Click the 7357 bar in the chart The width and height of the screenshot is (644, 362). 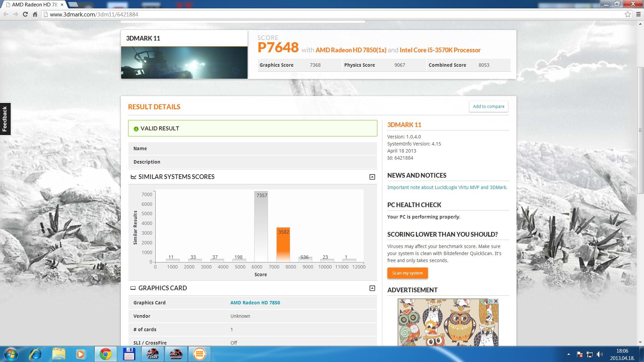(x=261, y=227)
